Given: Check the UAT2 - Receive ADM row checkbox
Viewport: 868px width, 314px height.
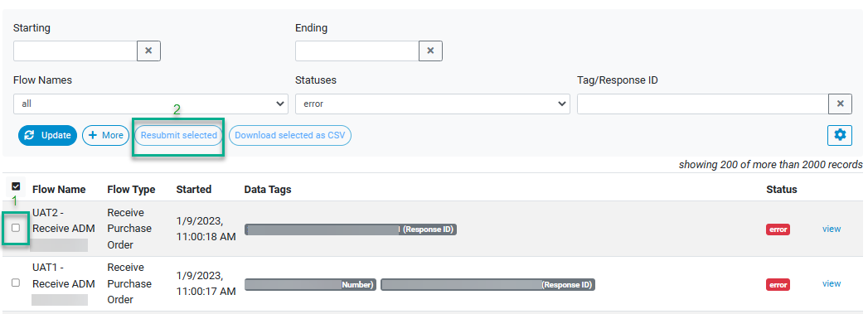Looking at the screenshot, I should [16, 227].
